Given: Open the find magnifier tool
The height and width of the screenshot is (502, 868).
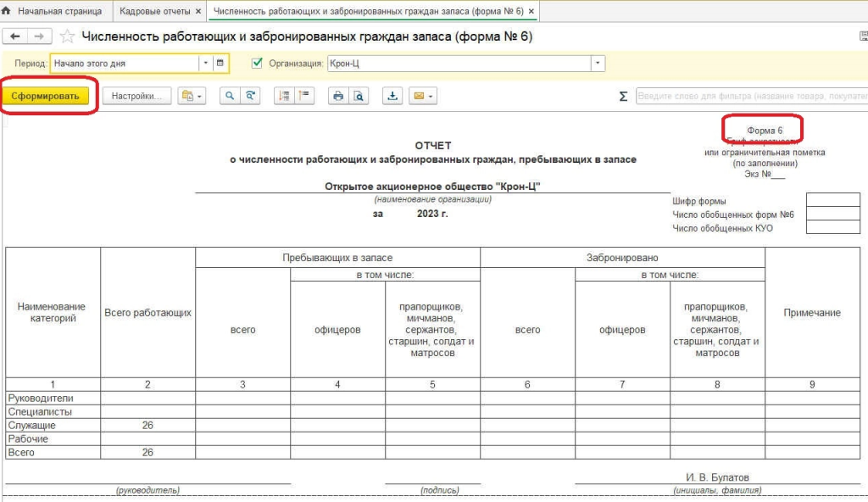Looking at the screenshot, I should (x=229, y=96).
